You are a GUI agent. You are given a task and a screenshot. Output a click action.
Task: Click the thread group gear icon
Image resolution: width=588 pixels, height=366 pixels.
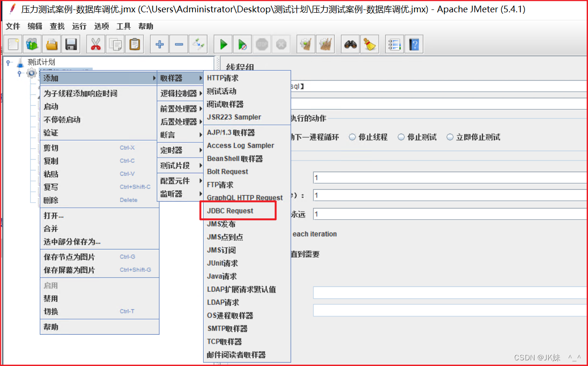click(x=32, y=73)
